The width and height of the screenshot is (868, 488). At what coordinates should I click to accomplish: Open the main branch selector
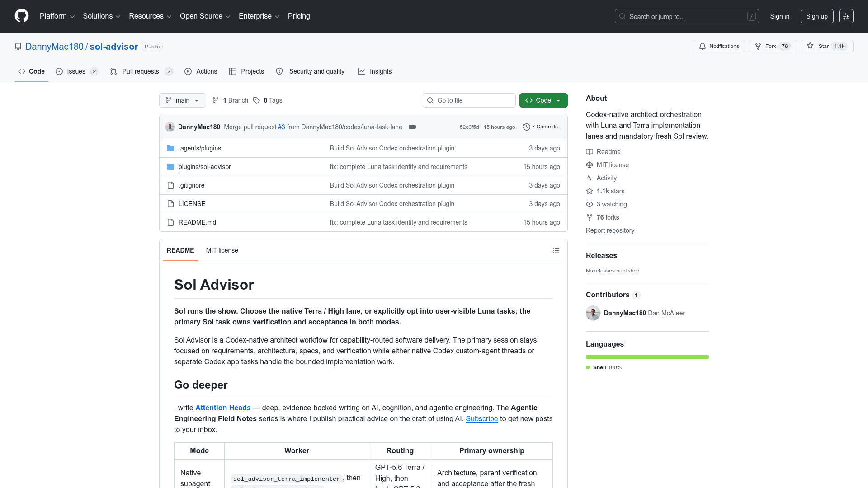point(183,100)
